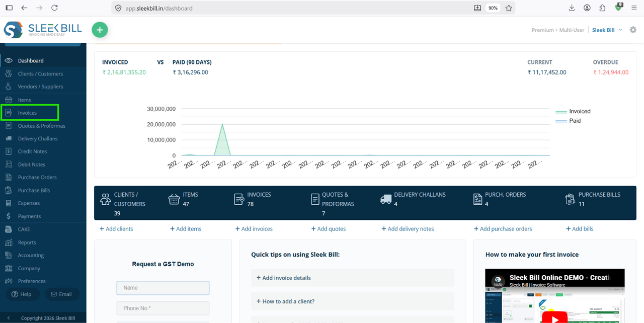Click the Accounting sidebar icon
The image size is (644, 323).
pyautogui.click(x=9, y=255)
